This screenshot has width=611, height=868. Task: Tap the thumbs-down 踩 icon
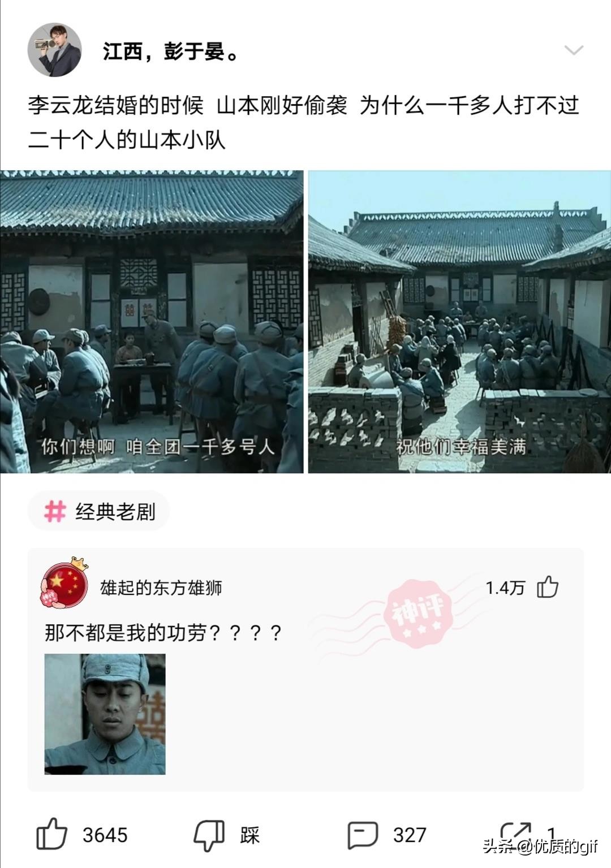209,835
